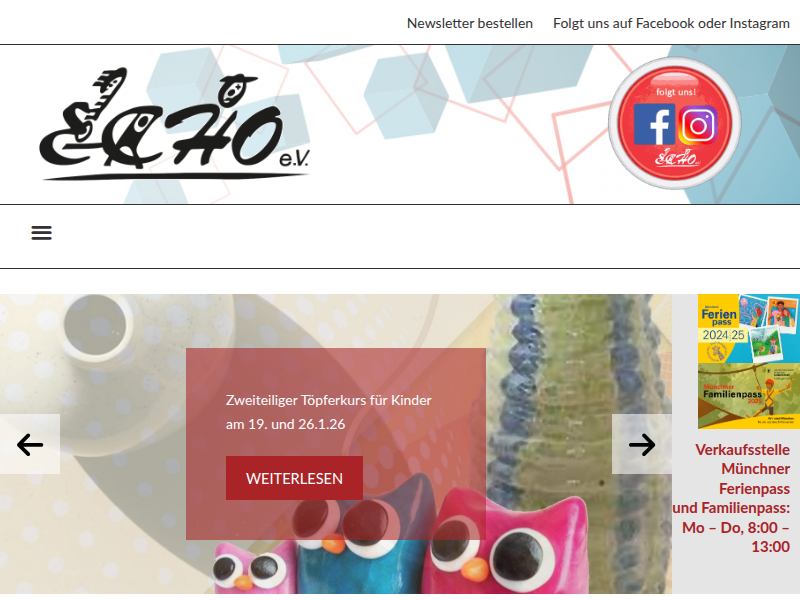Click the WEITERLESEN button

[x=294, y=478]
